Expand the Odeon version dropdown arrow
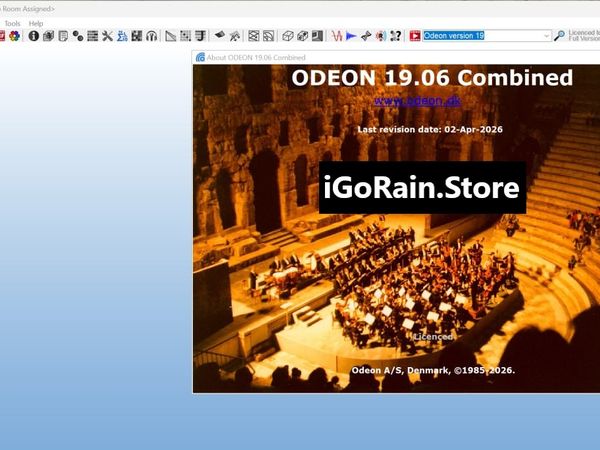 point(546,36)
